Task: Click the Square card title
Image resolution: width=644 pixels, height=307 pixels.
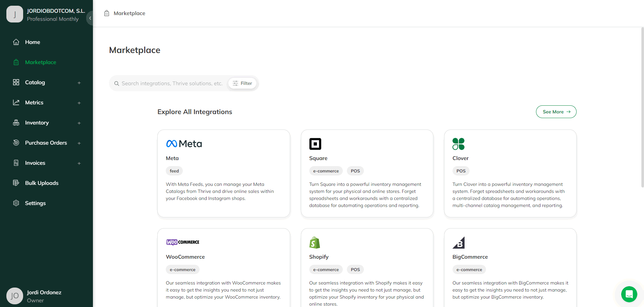Action: point(318,158)
